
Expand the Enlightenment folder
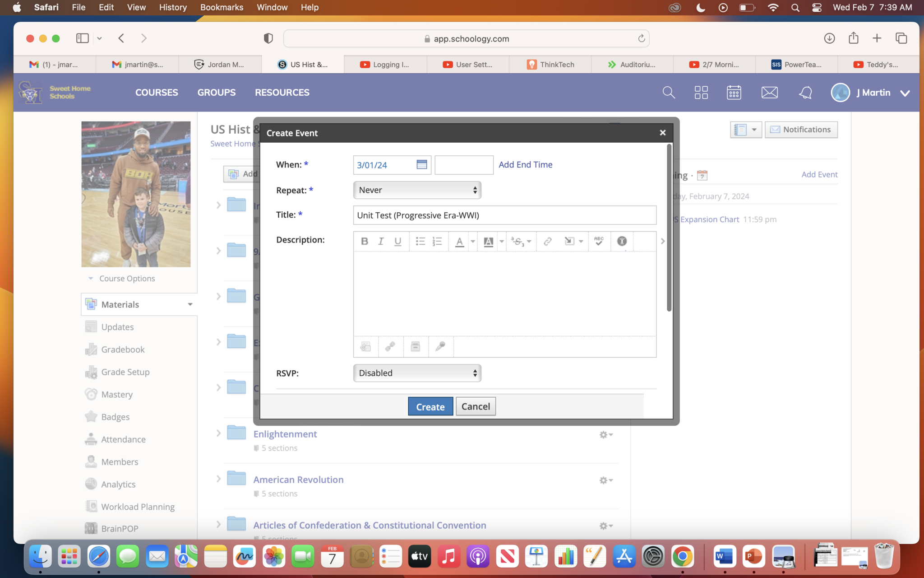[218, 433]
